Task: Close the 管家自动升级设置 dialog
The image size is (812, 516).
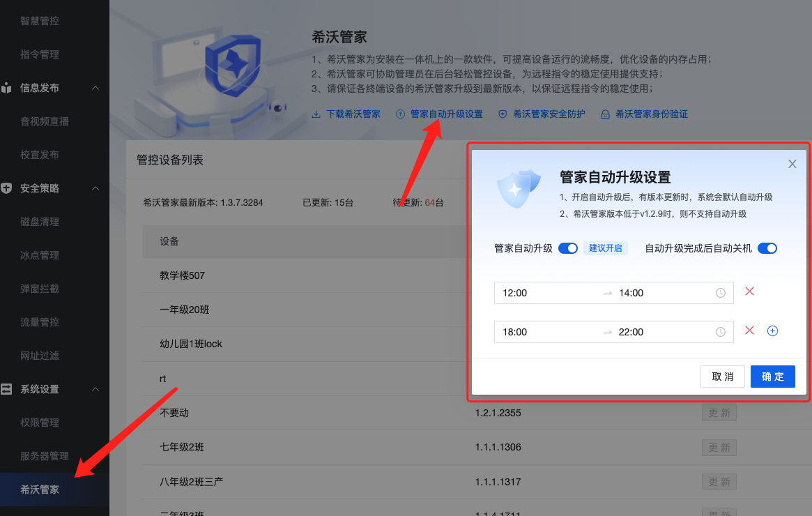Action: pos(792,165)
